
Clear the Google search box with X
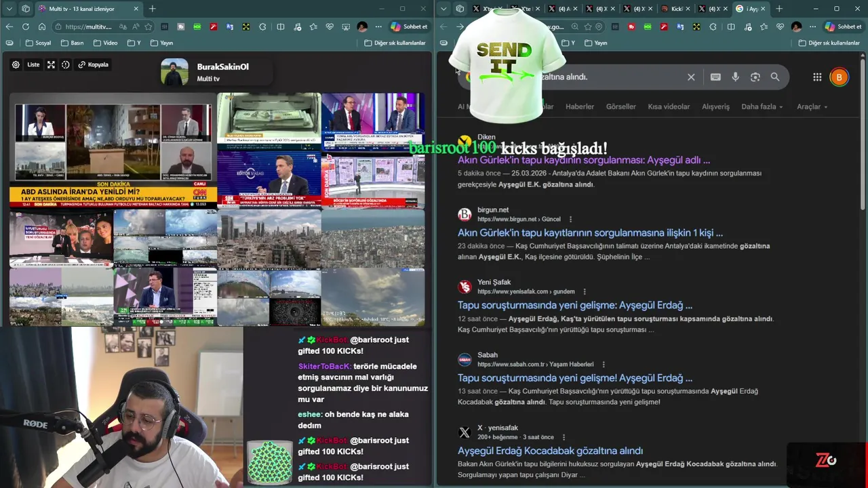click(691, 77)
